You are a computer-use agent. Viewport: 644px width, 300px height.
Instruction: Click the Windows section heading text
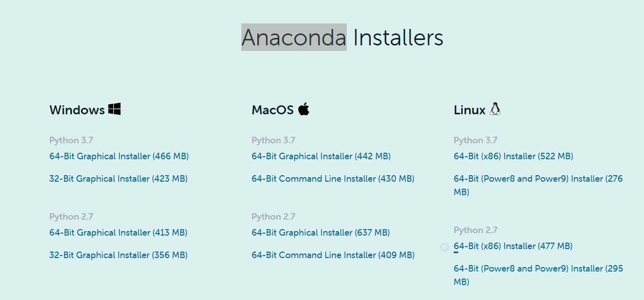[x=77, y=110]
